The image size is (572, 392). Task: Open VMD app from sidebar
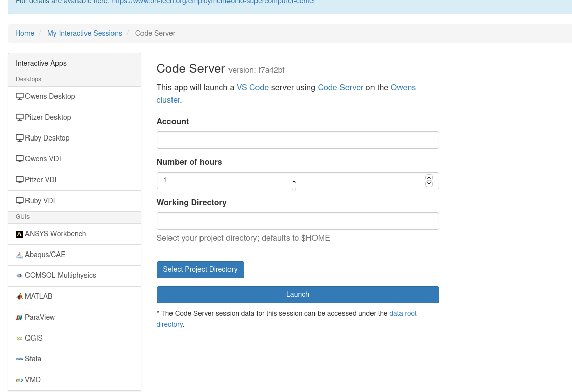click(x=74, y=380)
